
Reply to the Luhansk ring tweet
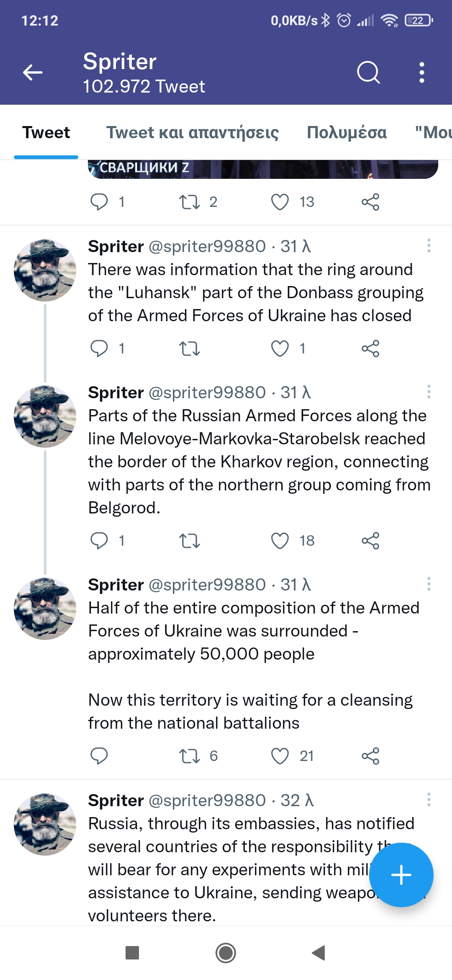[x=99, y=348]
